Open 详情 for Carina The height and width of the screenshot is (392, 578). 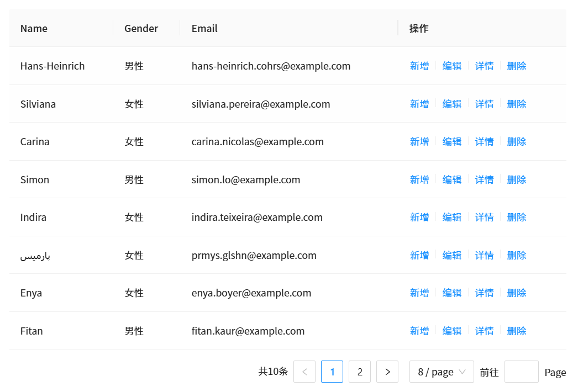[484, 142]
